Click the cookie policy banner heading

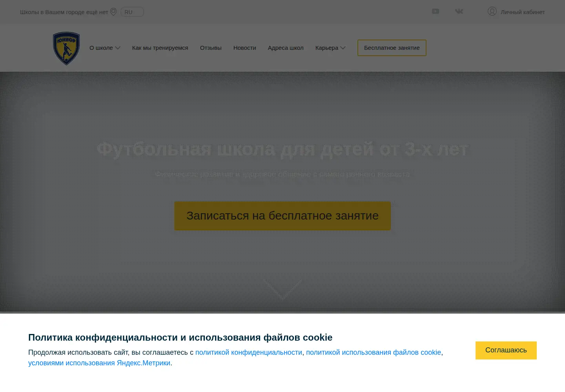(x=180, y=338)
